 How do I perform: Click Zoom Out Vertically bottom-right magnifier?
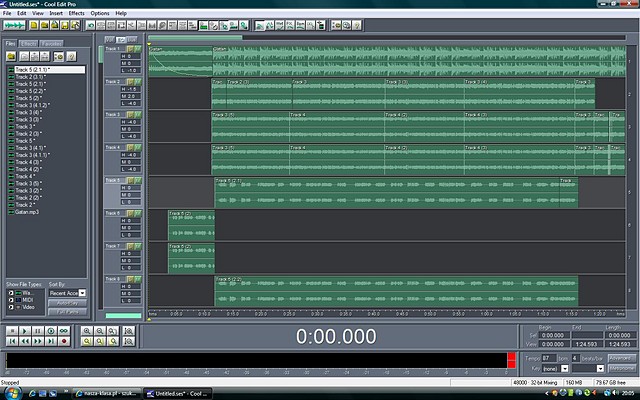[129, 341]
